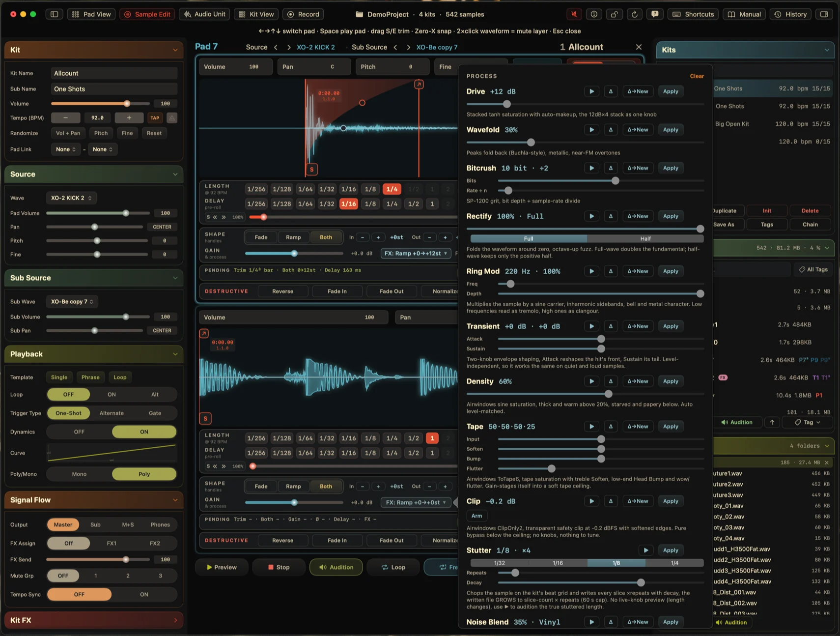Click the delta button for Wavefold

click(611, 130)
